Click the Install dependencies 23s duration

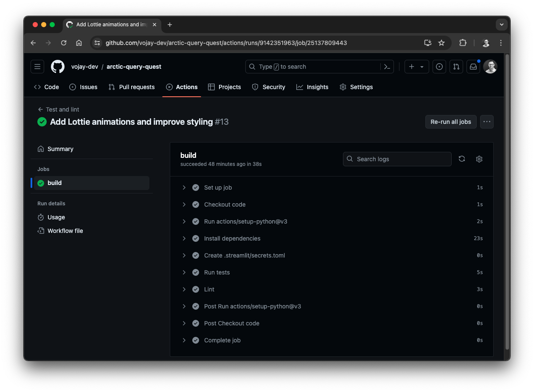[478, 238]
